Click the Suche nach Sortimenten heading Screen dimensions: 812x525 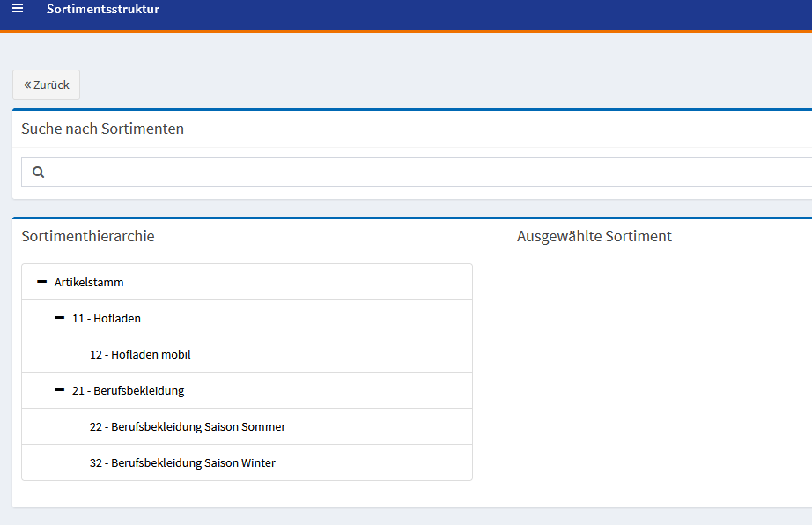click(102, 129)
